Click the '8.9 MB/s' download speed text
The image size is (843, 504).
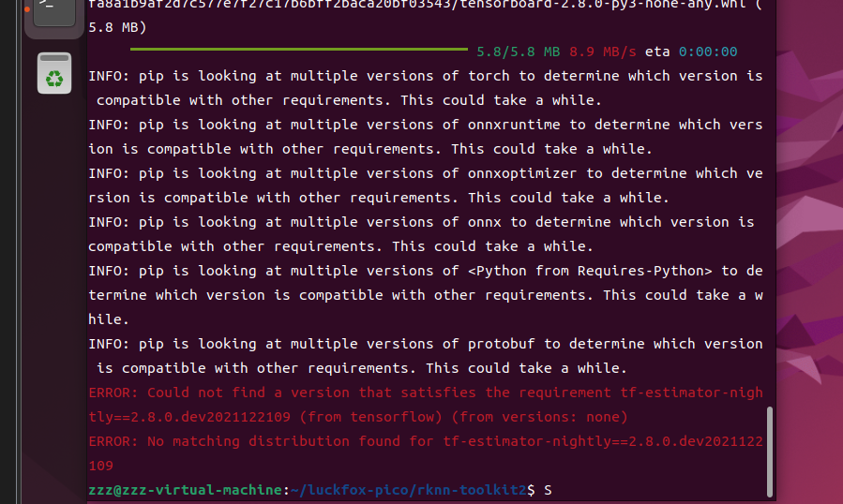pos(603,52)
